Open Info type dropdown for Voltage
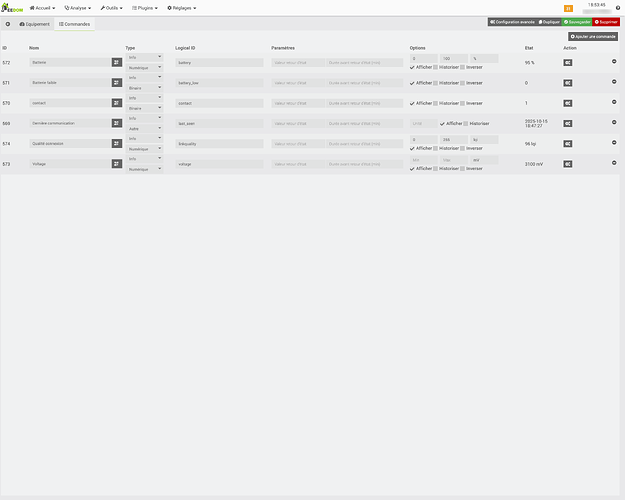 (144, 159)
